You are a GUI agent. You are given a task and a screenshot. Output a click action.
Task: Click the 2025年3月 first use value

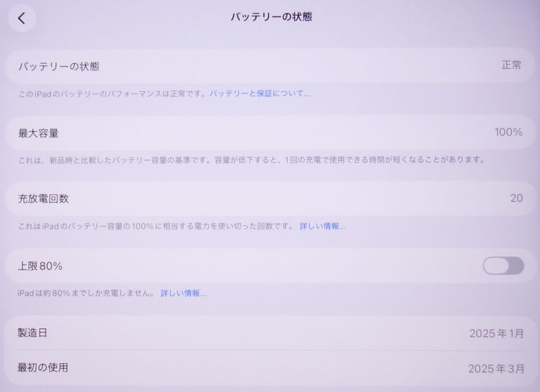tap(496, 369)
